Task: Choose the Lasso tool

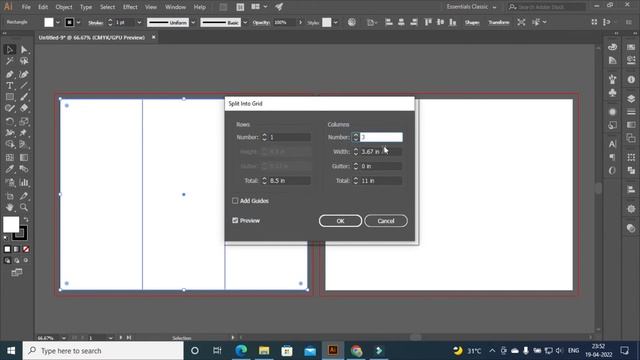Action: pyautogui.click(x=24, y=61)
